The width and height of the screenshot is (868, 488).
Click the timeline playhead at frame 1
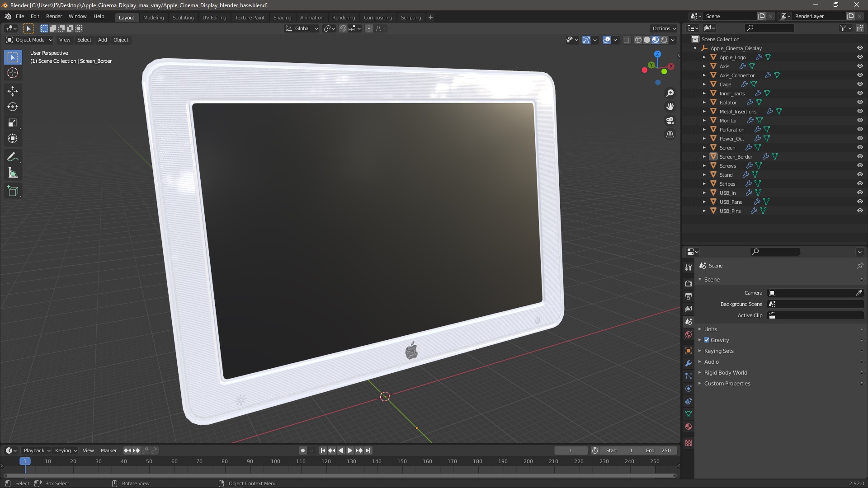[x=25, y=461]
